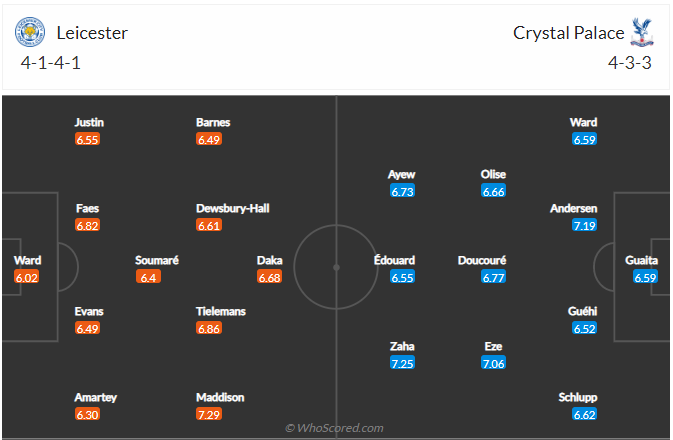Click player name Tielemans

[221, 312]
